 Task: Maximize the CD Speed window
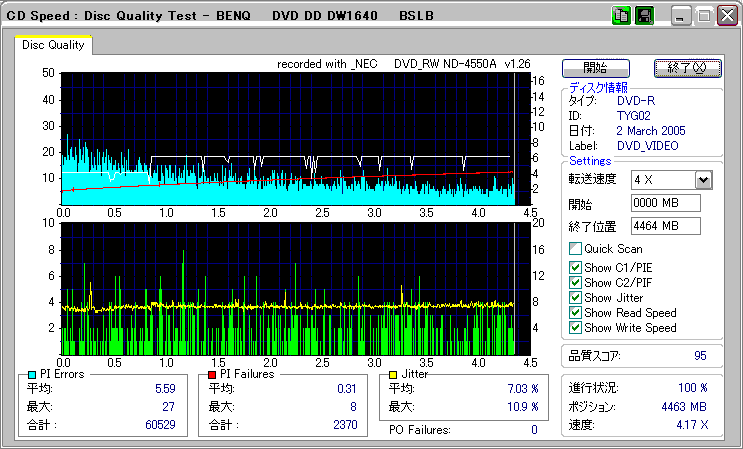tap(702, 16)
